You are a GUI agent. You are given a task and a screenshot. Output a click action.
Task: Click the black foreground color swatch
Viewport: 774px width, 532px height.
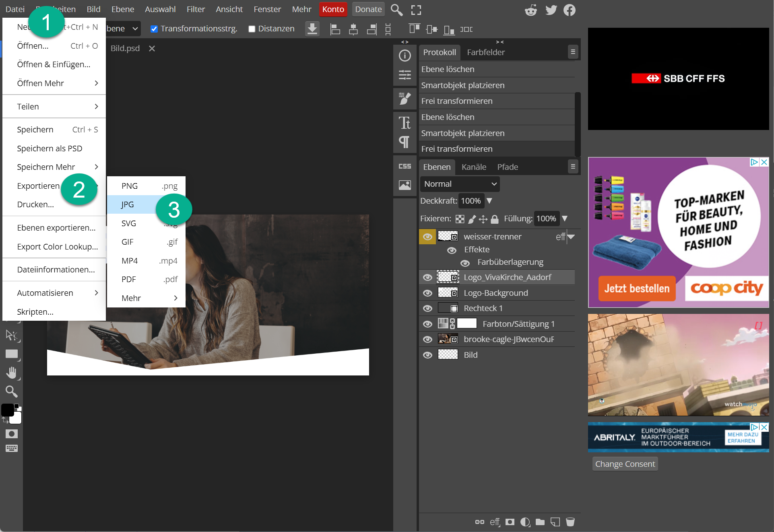[7, 410]
